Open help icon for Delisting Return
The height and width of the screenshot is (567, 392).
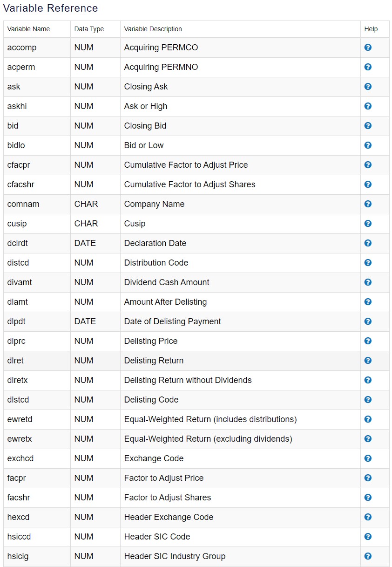368,361
